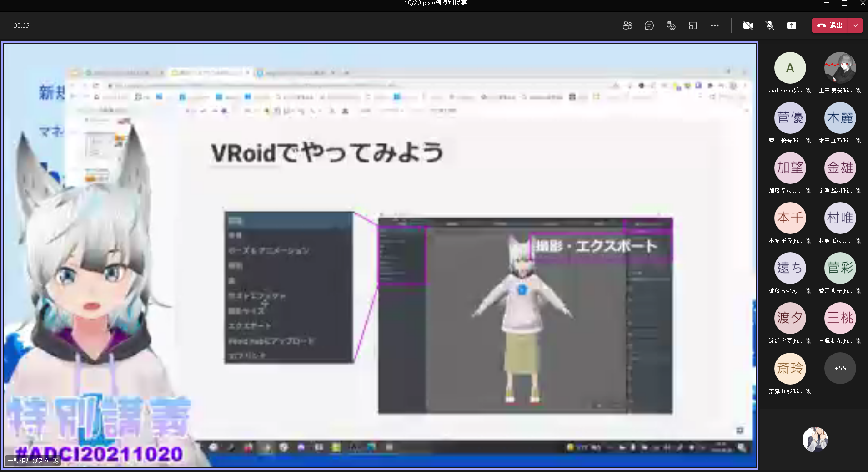Select the 加望 participant avatar
This screenshot has width=868, height=472.
tap(790, 168)
